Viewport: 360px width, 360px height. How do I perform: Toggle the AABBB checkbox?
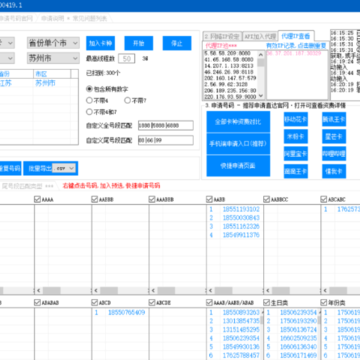95,199
